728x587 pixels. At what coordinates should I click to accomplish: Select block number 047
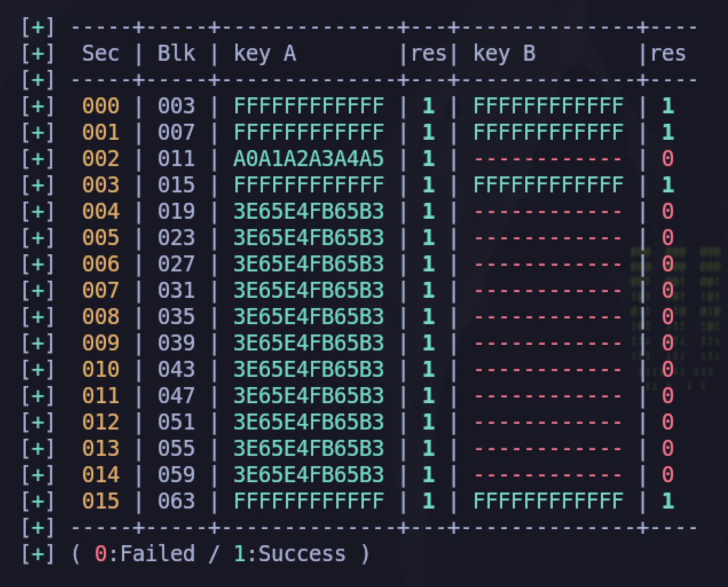coord(176,396)
